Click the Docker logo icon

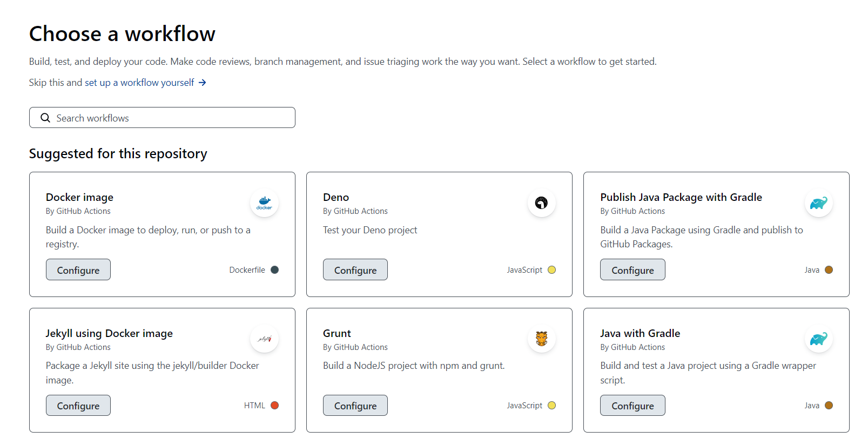pyautogui.click(x=264, y=203)
